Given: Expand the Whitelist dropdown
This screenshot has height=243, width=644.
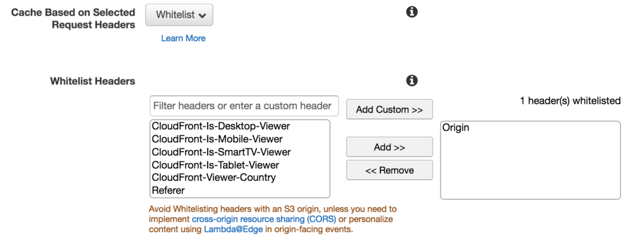Looking at the screenshot, I should 179,15.
